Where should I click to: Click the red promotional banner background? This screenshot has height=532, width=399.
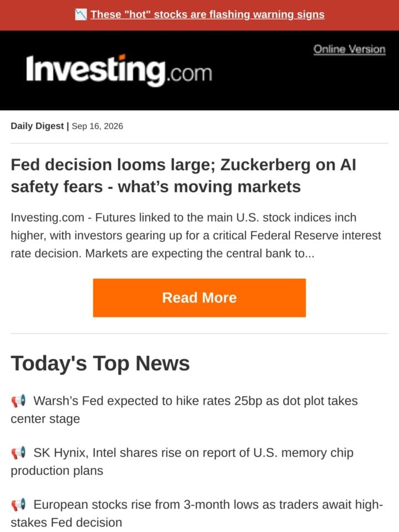tap(360, 15)
